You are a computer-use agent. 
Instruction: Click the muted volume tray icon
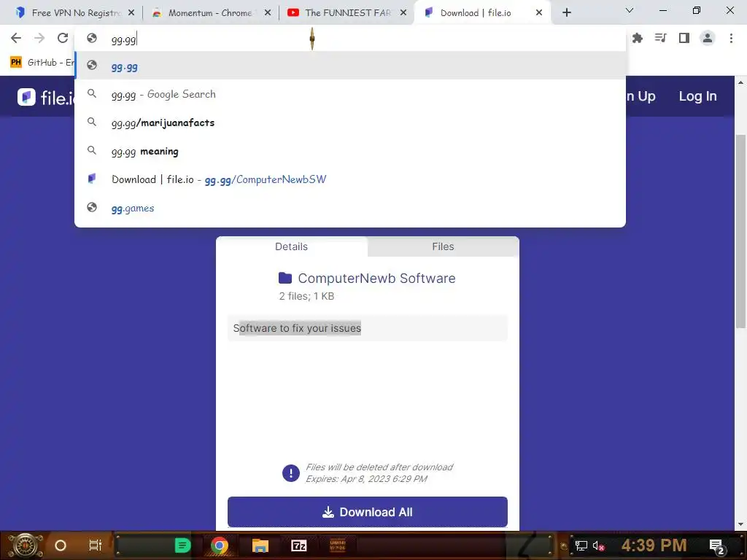[598, 546]
